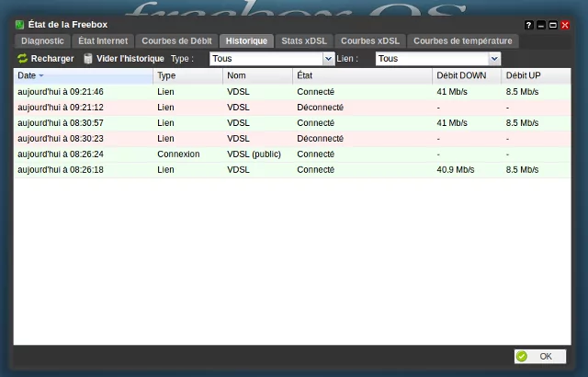The image size is (588, 377).
Task: Switch to the État Internet tab
Action: (x=103, y=40)
